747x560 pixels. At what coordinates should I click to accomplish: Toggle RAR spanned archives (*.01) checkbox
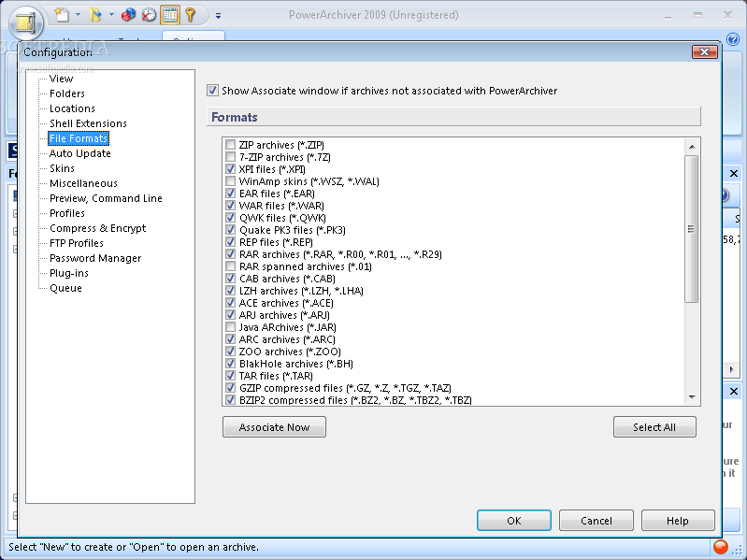(231, 266)
